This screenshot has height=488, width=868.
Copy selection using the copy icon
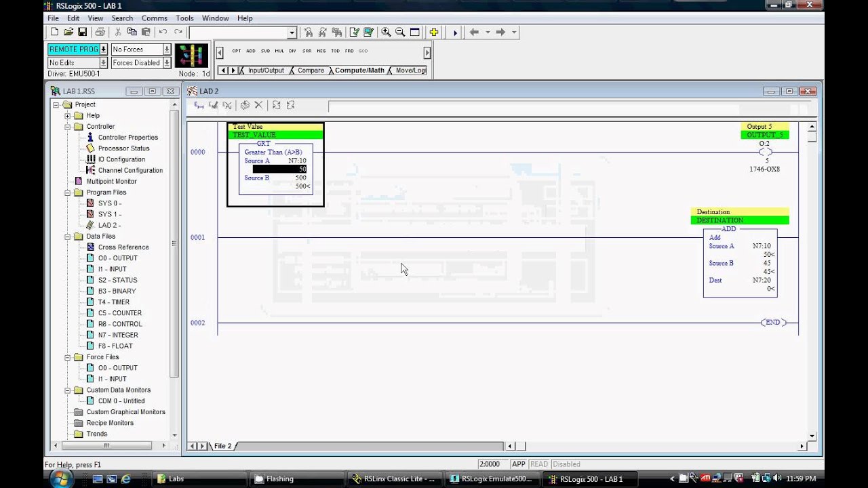(x=132, y=32)
